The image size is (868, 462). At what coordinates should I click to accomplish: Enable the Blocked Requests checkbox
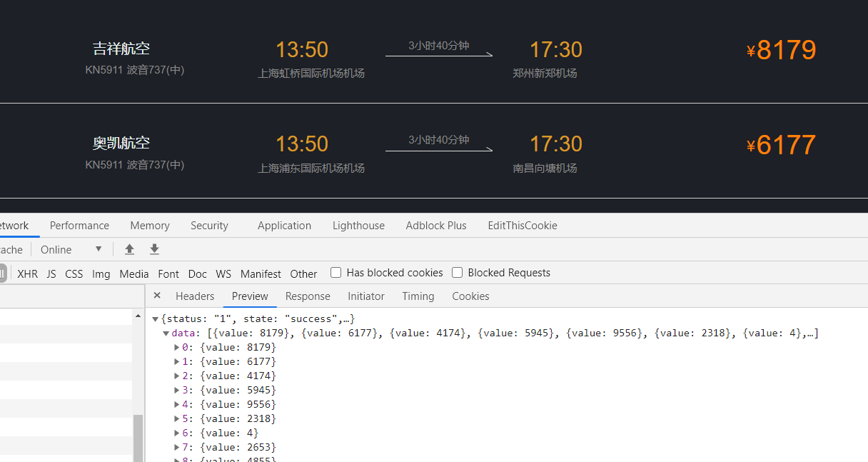[457, 273]
